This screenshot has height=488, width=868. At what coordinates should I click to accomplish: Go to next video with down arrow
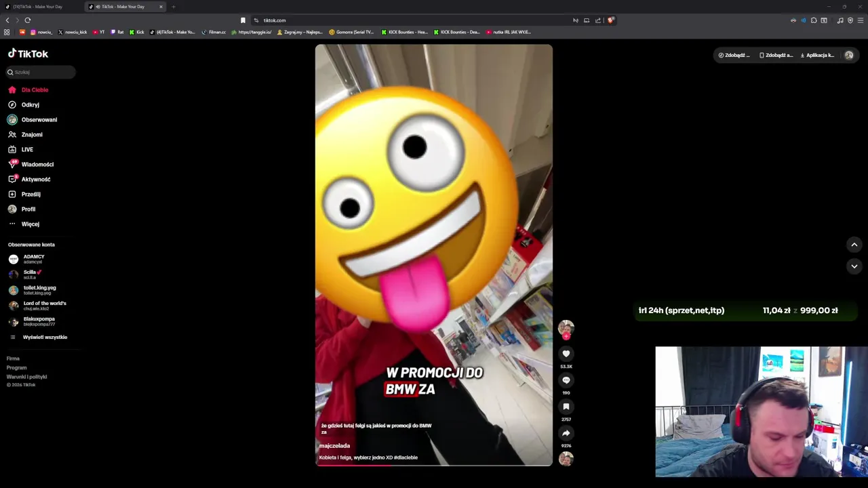(x=854, y=266)
